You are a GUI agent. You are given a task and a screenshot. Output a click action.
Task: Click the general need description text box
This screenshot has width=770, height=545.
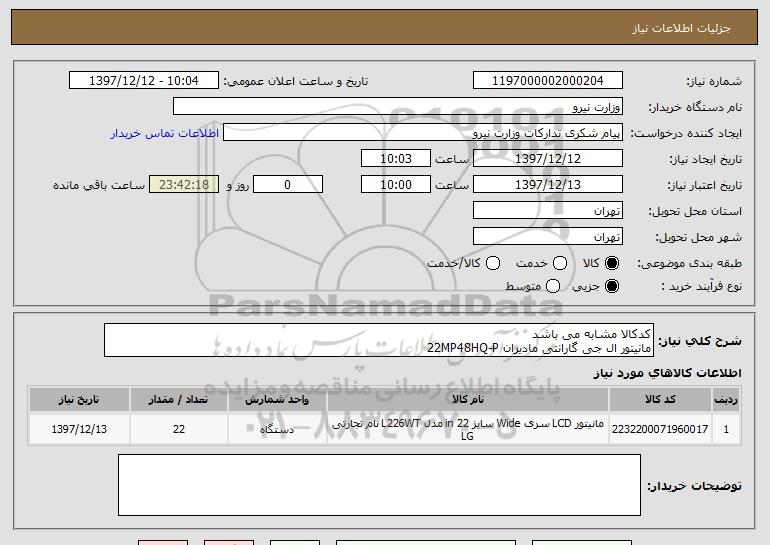tap(379, 340)
